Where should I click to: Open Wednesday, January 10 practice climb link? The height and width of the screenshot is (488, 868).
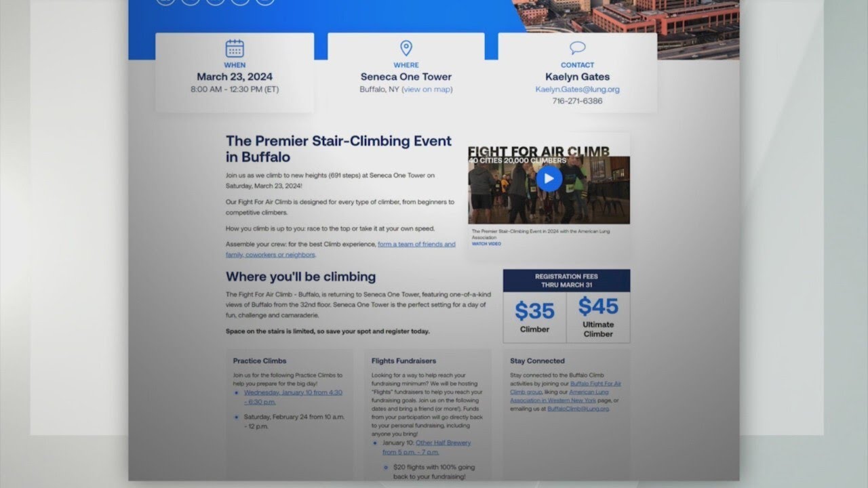(293, 396)
